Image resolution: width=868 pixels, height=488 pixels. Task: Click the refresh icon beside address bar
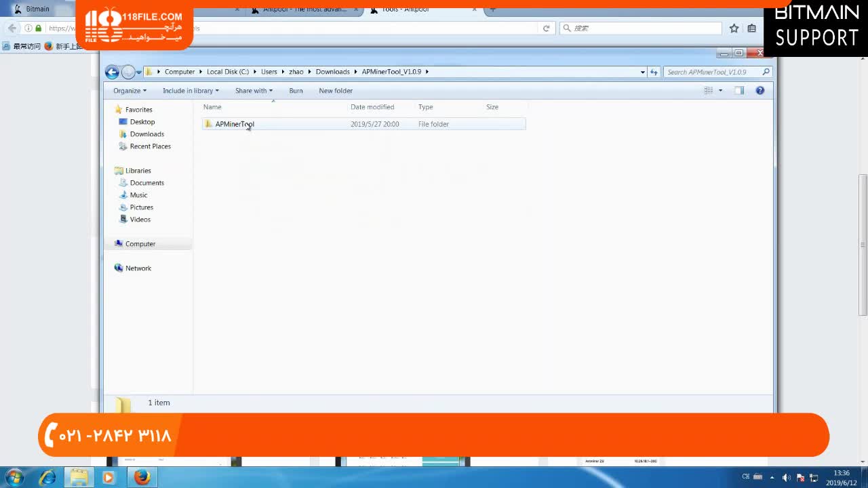point(654,72)
